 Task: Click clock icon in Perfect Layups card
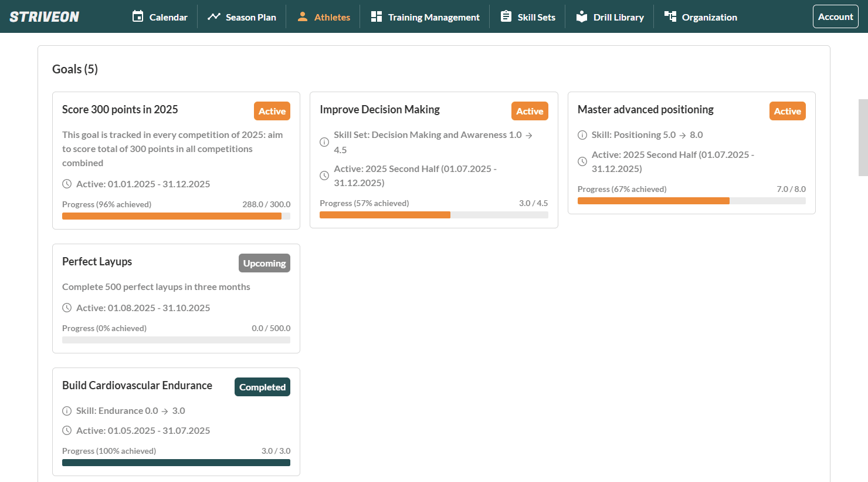click(x=67, y=308)
